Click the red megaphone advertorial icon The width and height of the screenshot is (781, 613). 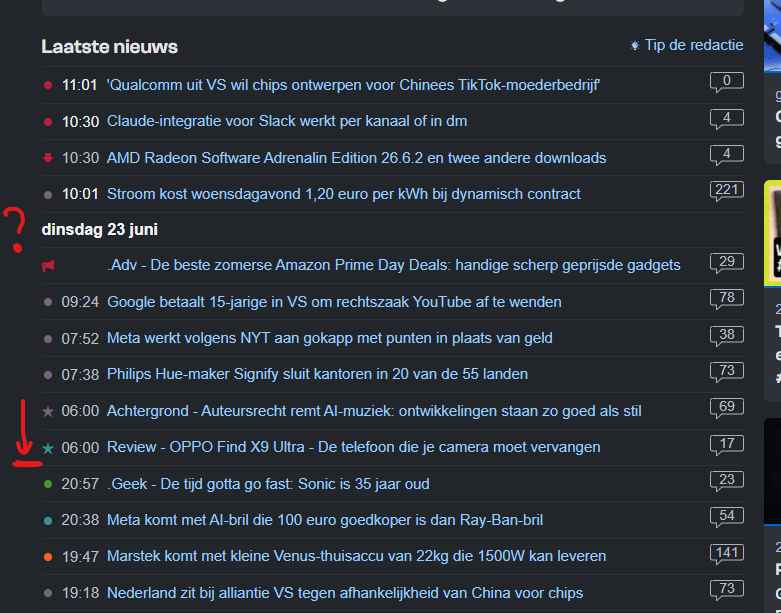coord(48,266)
